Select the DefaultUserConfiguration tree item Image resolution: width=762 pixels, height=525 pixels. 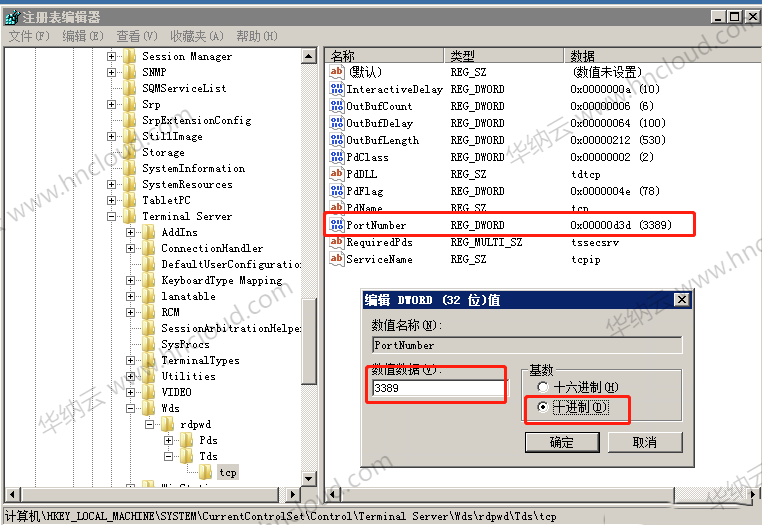pyautogui.click(x=230, y=264)
